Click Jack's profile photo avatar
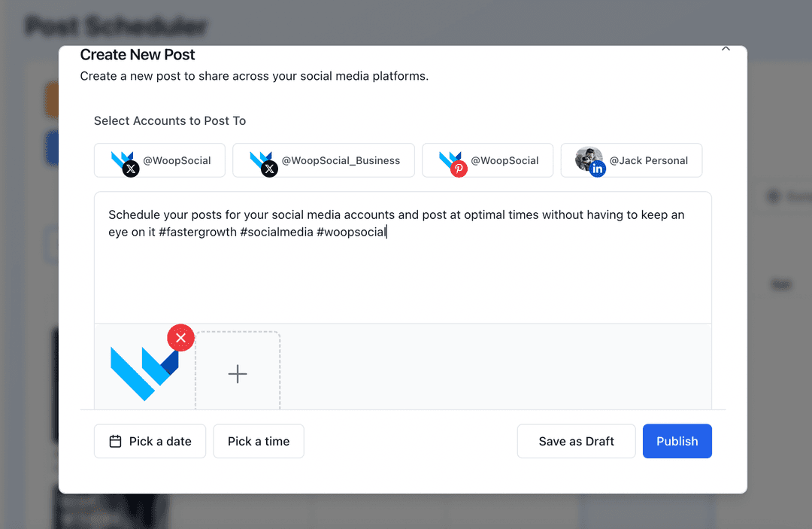 point(587,157)
